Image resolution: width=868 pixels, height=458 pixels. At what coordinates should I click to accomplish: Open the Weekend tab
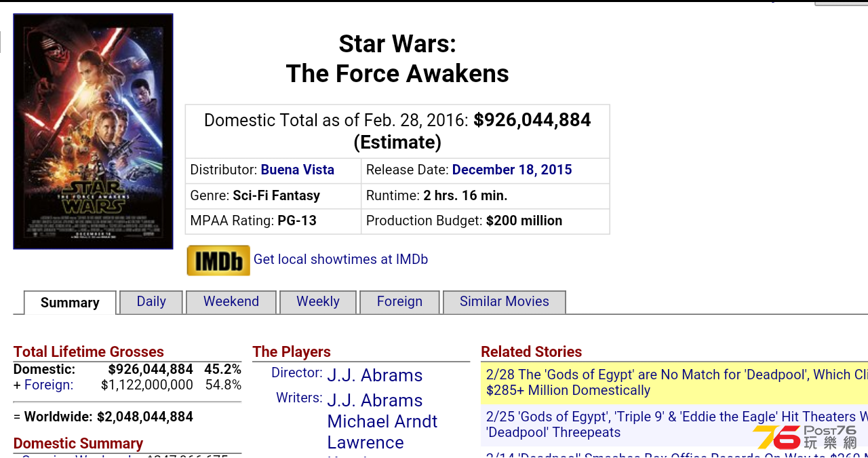[231, 302]
